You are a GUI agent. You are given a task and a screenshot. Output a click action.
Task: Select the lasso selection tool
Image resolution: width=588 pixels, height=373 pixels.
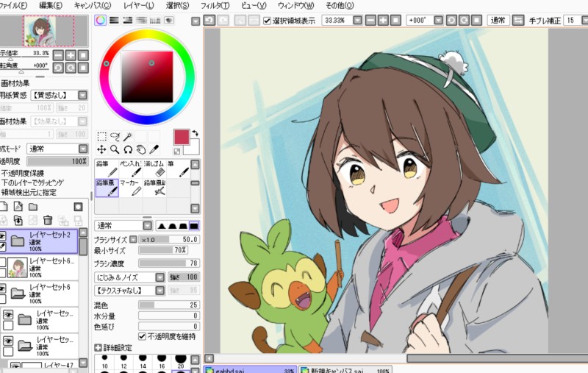tap(115, 136)
